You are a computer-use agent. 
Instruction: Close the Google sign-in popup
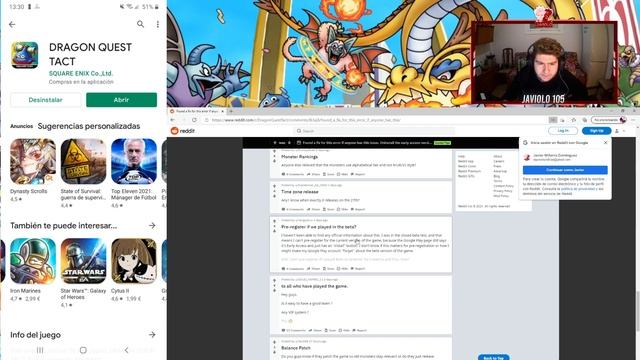coord(605,143)
